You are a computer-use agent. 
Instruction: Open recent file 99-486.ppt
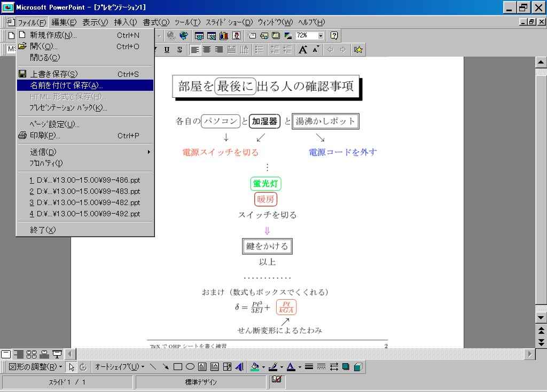click(85, 181)
